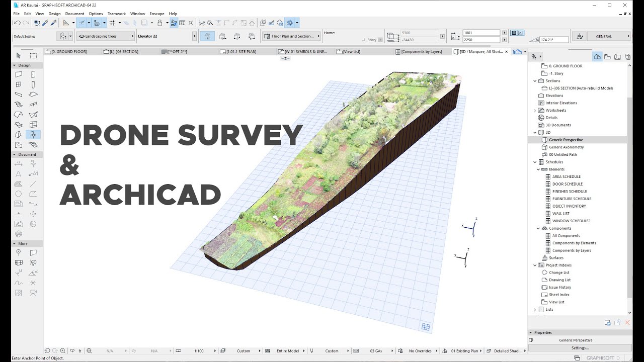Select the first highlighted geometry anchor option

click(207, 36)
